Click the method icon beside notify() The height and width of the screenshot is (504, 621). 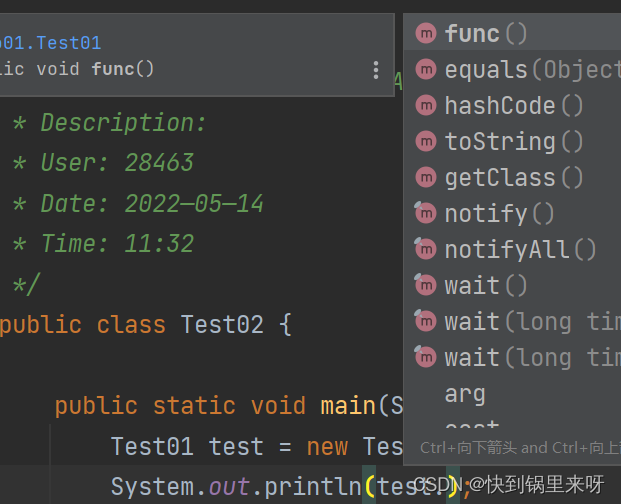point(426,213)
